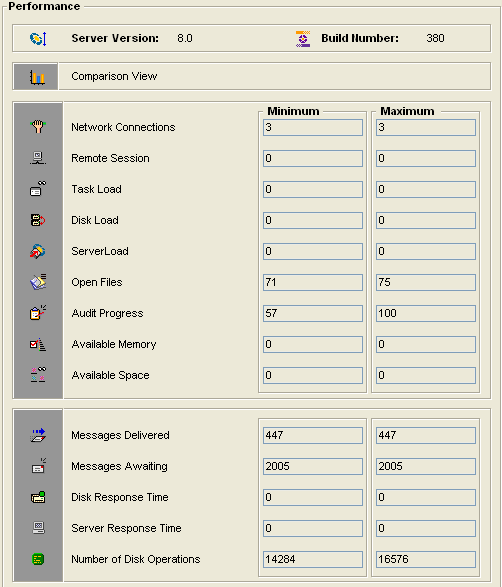Click the Build Number icon

click(303, 39)
